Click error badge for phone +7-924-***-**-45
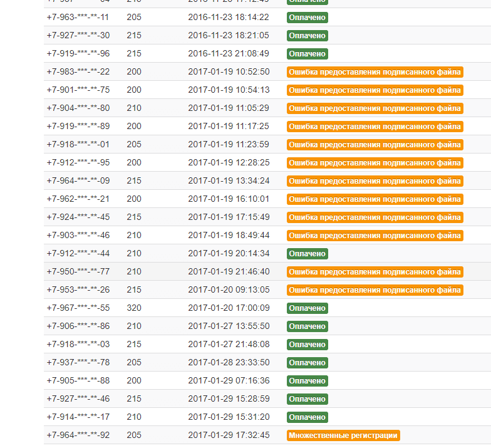The height and width of the screenshot is (448, 491). (375, 217)
